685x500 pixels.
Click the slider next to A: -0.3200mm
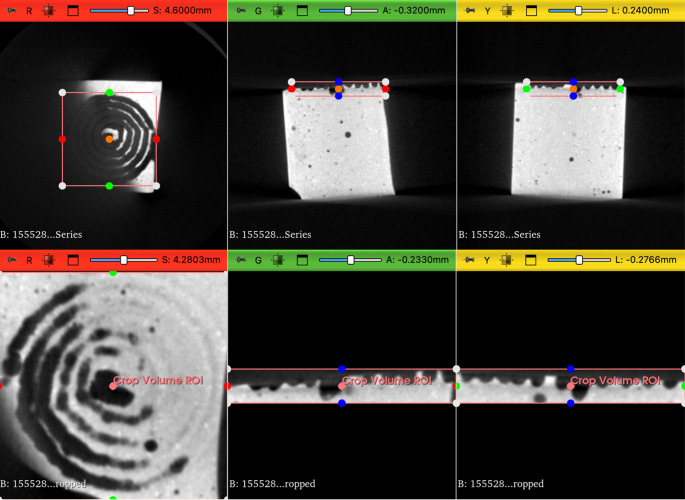(348, 10)
